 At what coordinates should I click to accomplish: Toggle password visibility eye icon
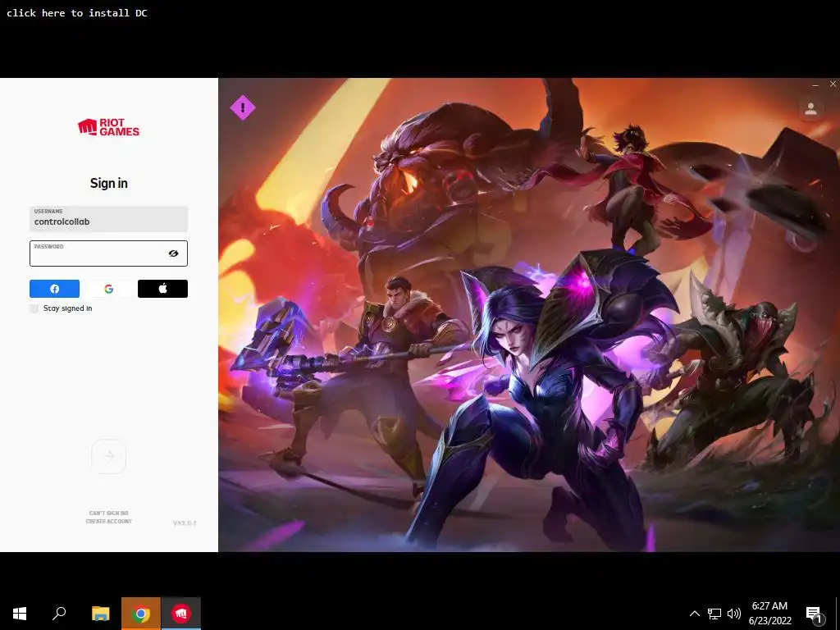pyautogui.click(x=174, y=253)
